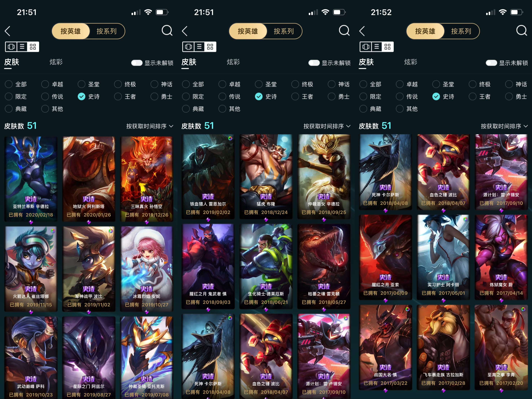Toggle 显示未解锁 switch in left panel

pos(137,63)
